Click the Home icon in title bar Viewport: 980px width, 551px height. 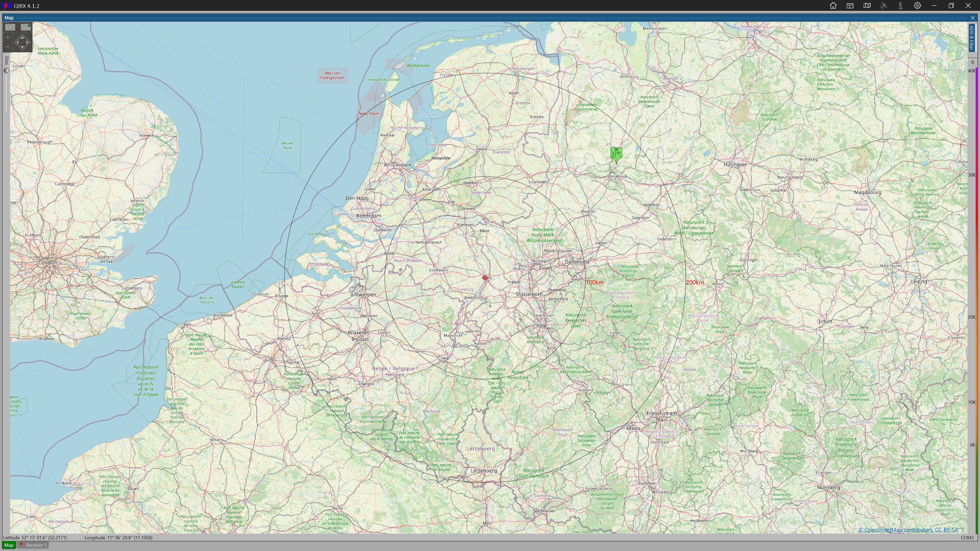833,6
